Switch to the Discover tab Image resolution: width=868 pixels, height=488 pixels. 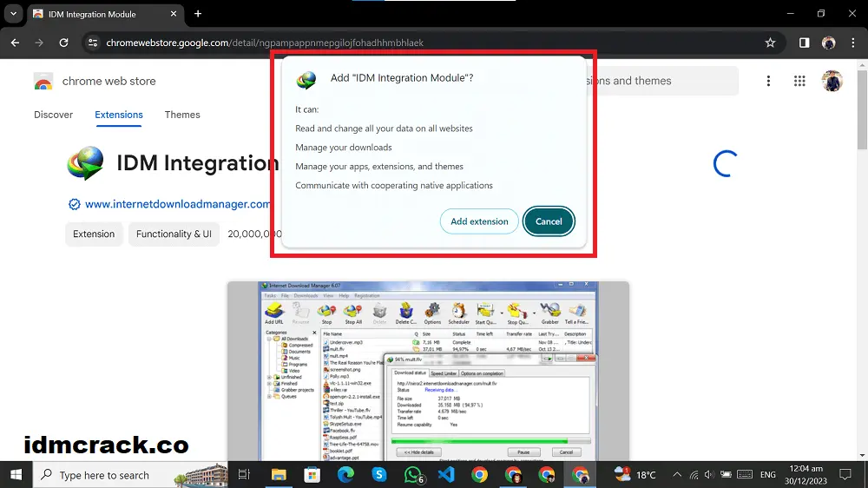click(x=53, y=115)
